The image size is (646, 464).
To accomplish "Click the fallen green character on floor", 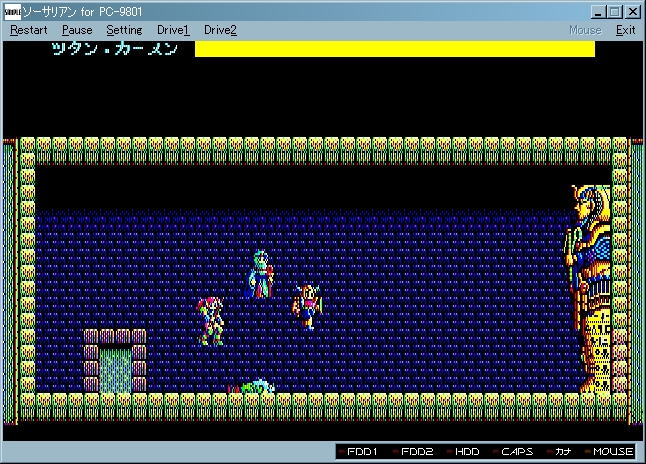I will tap(251, 387).
